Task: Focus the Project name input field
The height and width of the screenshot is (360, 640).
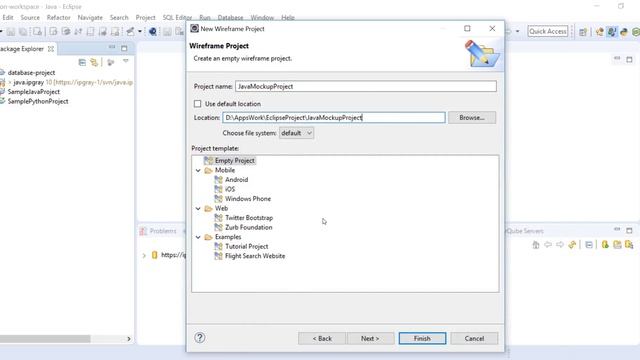Action: pyautogui.click(x=366, y=87)
